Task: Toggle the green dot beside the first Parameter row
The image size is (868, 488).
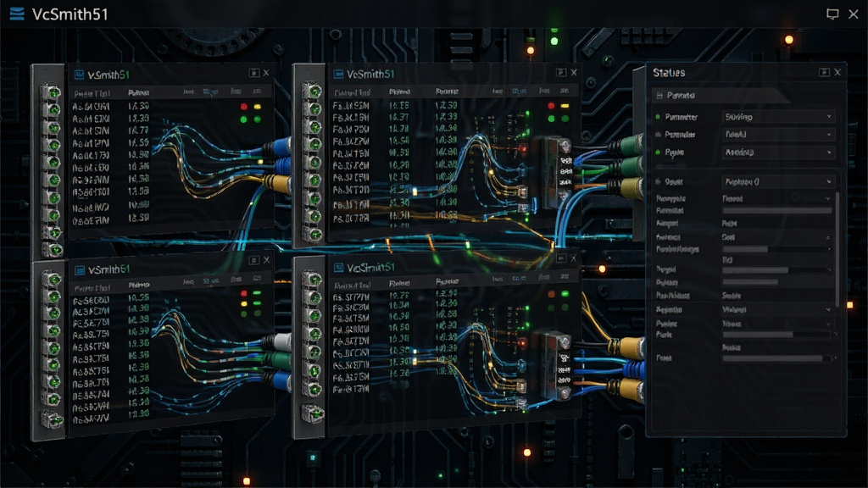Action: point(658,117)
